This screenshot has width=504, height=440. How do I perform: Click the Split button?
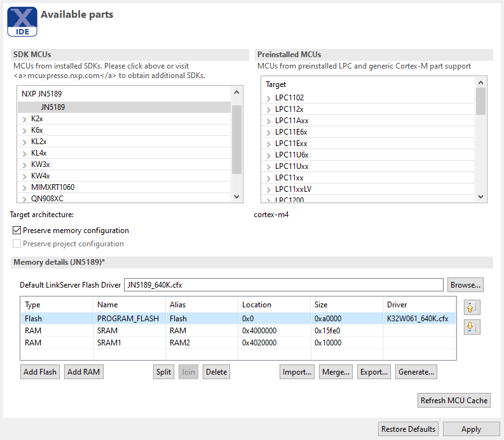[x=163, y=372]
